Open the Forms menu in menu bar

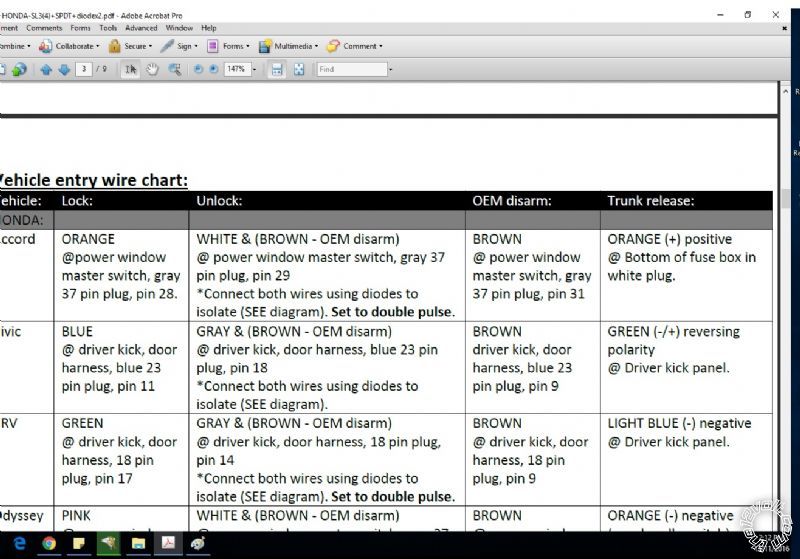tap(80, 29)
